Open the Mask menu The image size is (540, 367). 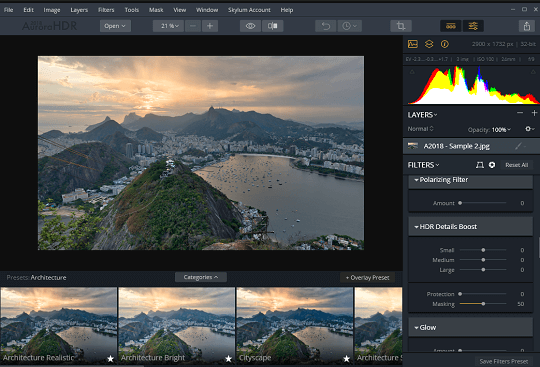pos(156,10)
